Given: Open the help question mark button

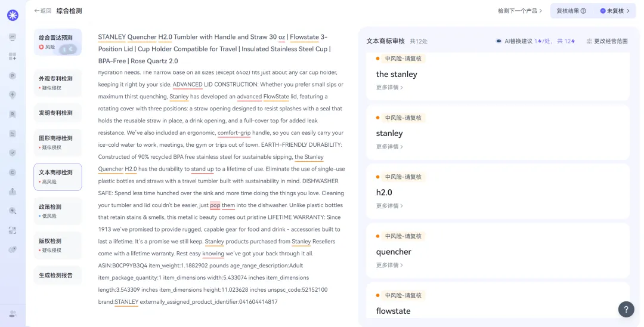Looking at the screenshot, I should (x=626, y=309).
